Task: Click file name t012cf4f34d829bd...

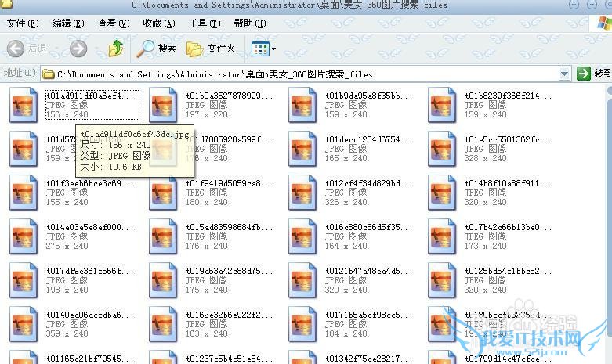Action: (x=369, y=183)
